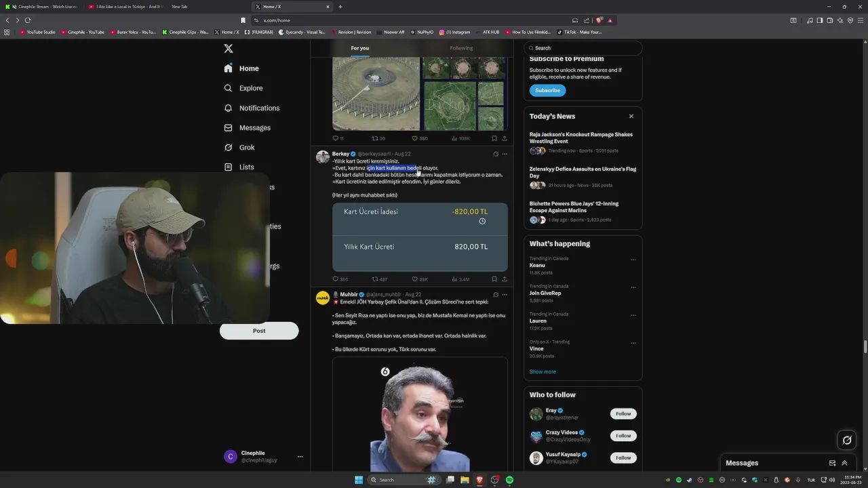
Task: Go to Home in X sidebar
Action: (x=242, y=68)
